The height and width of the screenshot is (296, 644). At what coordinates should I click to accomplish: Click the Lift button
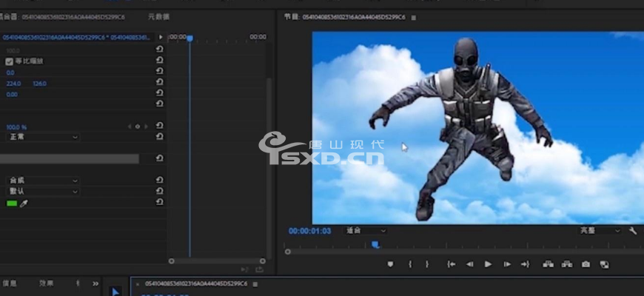pos(548,264)
